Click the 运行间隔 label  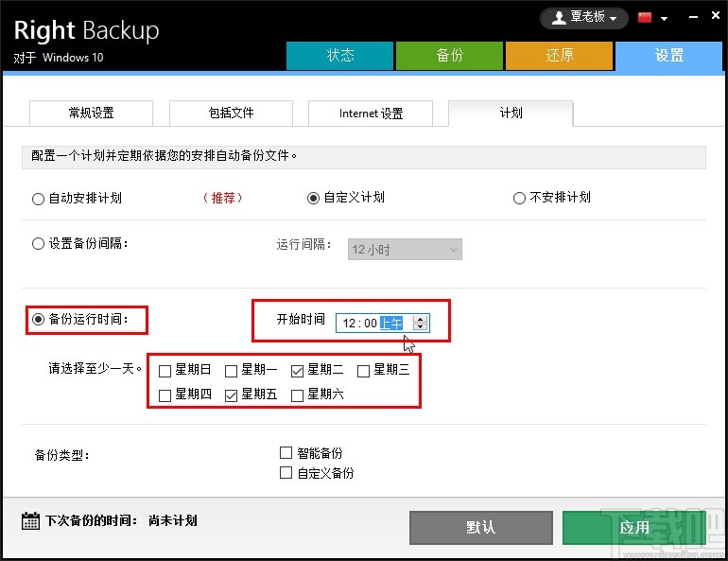pyautogui.click(x=304, y=244)
